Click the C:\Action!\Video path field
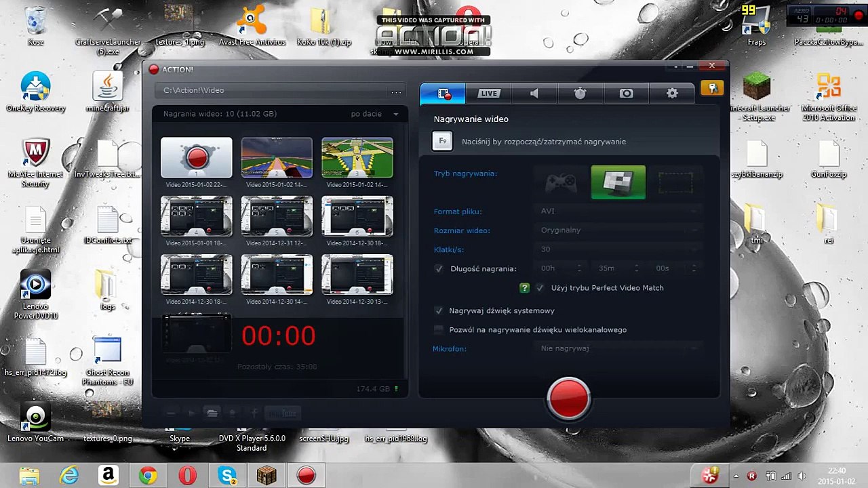Screen dimensions: 868x488 pos(271,91)
